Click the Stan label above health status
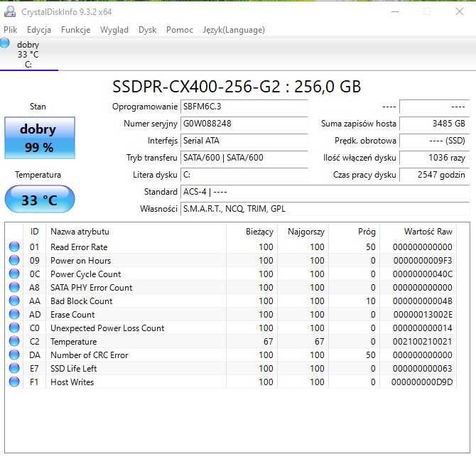 tap(38, 107)
